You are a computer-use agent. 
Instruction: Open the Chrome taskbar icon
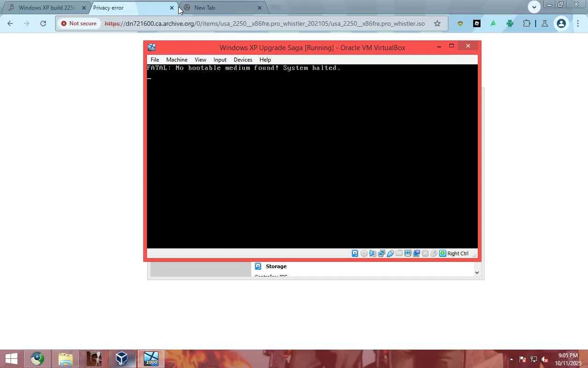click(x=37, y=359)
